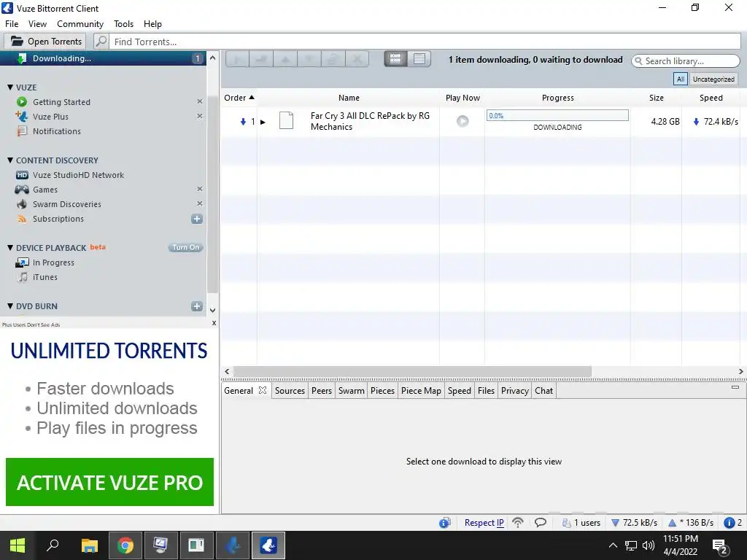This screenshot has width=747, height=560.
Task: Click the sidebar scroll down arrow
Action: (212, 310)
